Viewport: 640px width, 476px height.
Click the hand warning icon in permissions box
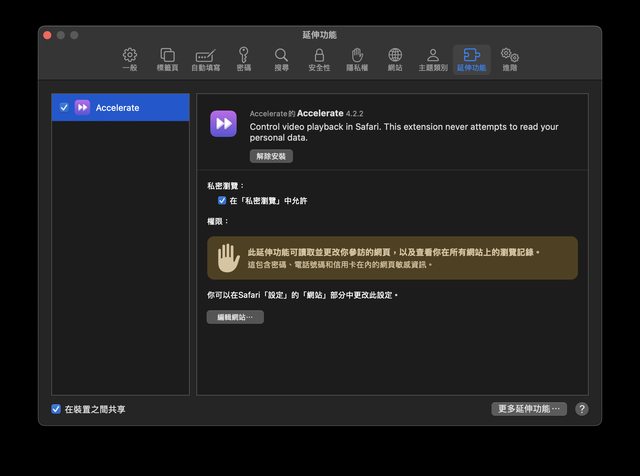click(x=228, y=258)
